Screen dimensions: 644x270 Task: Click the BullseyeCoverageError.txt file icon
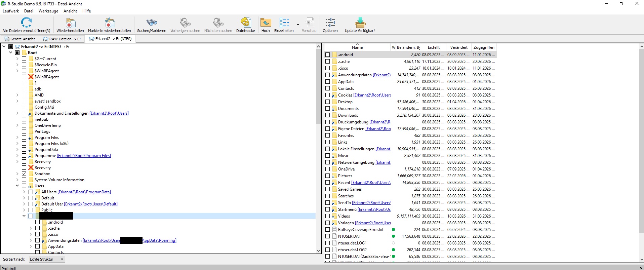click(x=334, y=230)
